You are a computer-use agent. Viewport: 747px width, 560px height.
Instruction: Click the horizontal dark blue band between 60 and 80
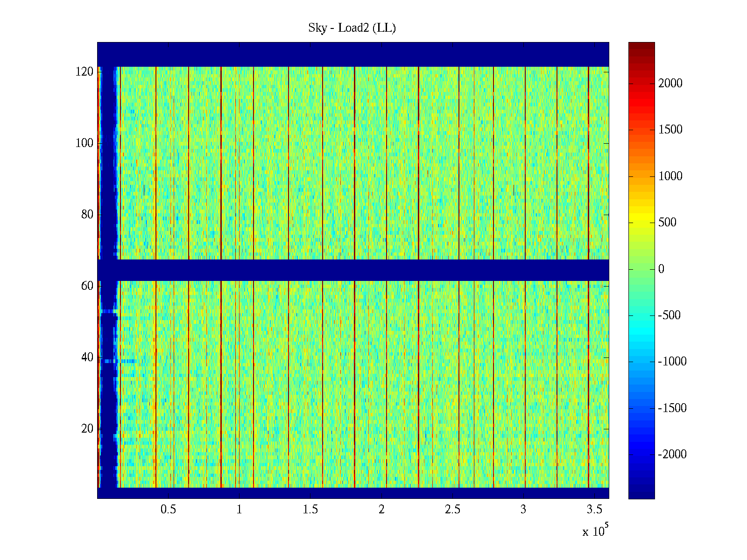(353, 270)
